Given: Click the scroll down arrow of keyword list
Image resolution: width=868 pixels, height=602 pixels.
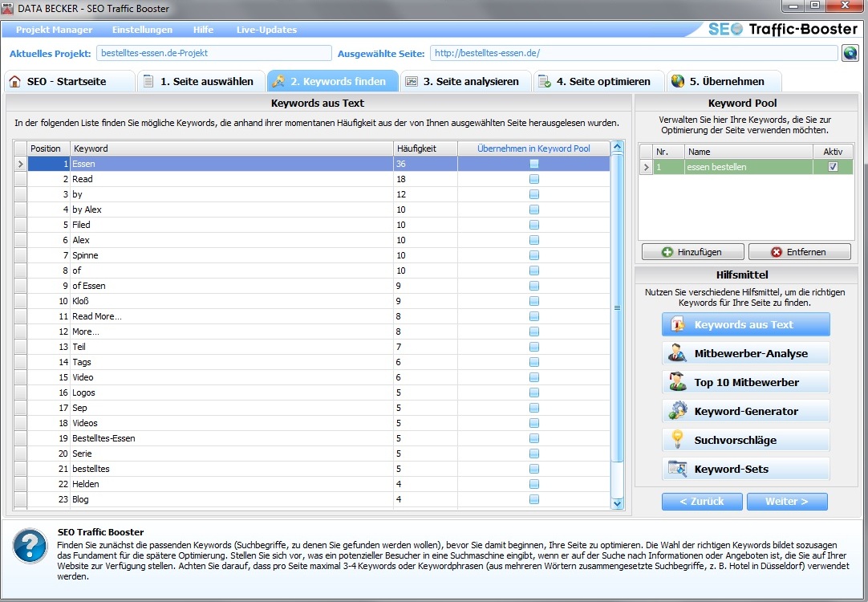Looking at the screenshot, I should 617,502.
